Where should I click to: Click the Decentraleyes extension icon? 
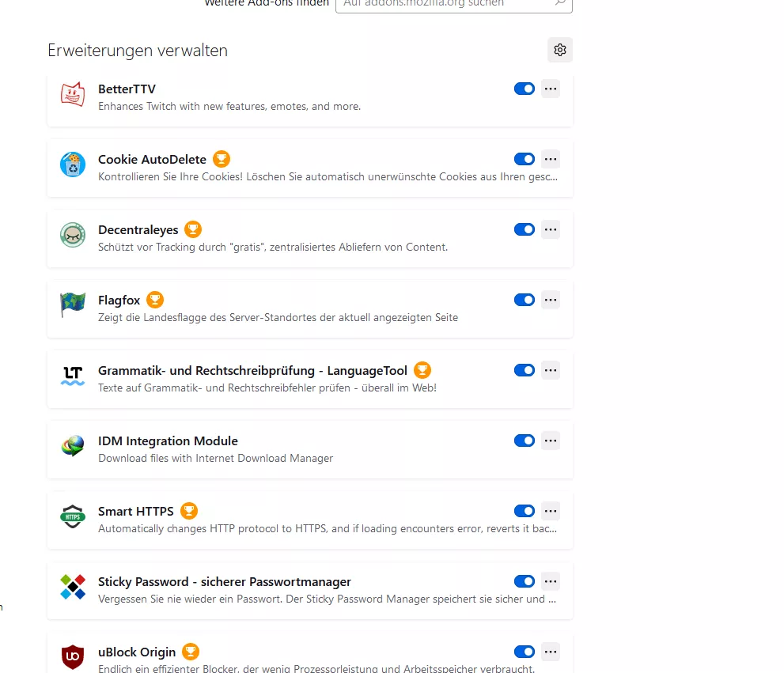[x=73, y=235]
